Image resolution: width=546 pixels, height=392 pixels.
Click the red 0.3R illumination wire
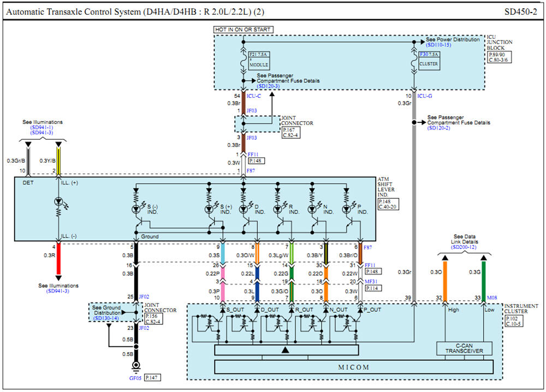tap(58, 259)
